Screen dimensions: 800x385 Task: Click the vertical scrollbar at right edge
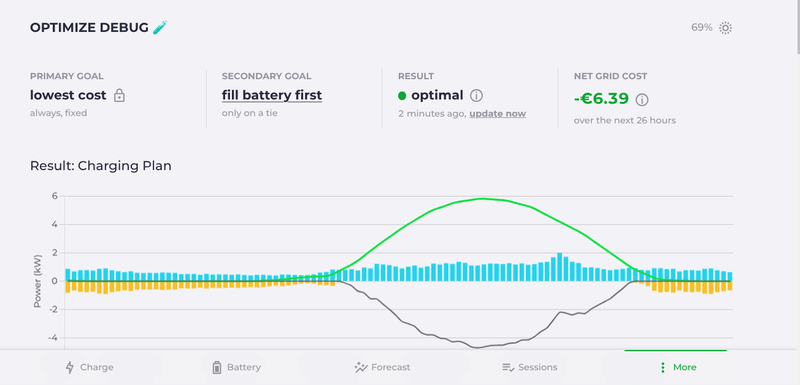(796, 25)
